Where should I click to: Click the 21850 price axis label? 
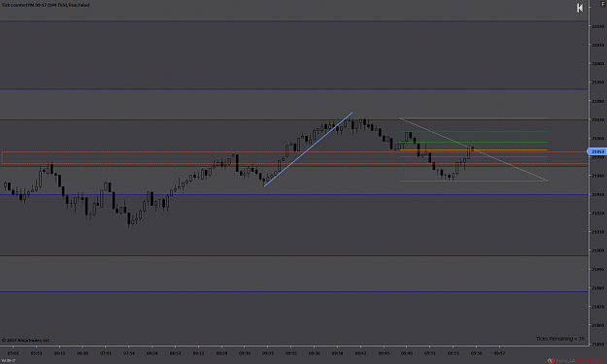pos(597,344)
